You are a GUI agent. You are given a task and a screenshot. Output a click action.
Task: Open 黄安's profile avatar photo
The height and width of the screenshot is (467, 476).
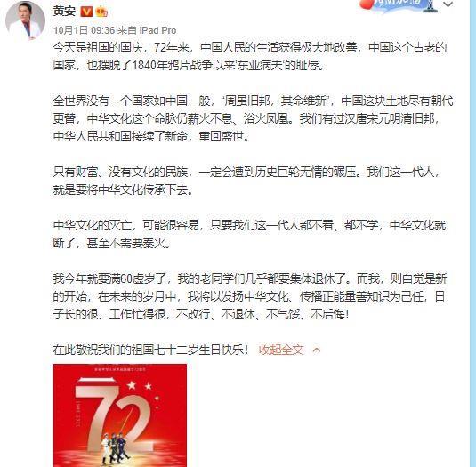[x=25, y=20]
